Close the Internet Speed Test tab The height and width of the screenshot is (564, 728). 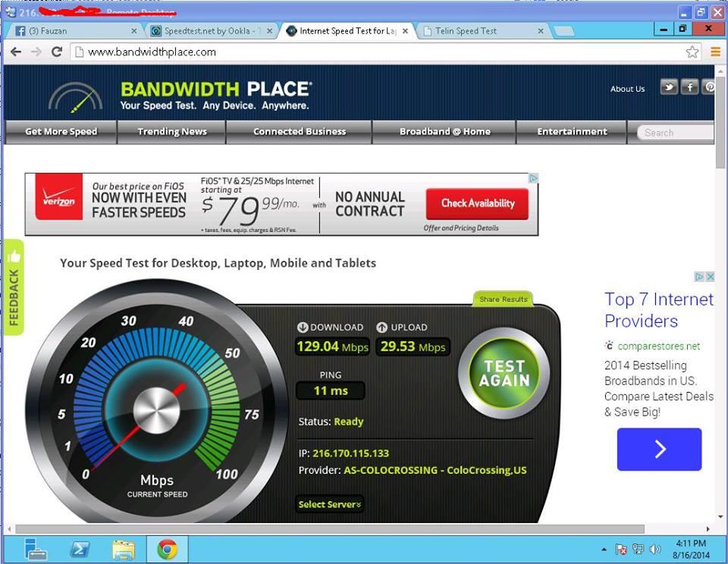coord(405,31)
